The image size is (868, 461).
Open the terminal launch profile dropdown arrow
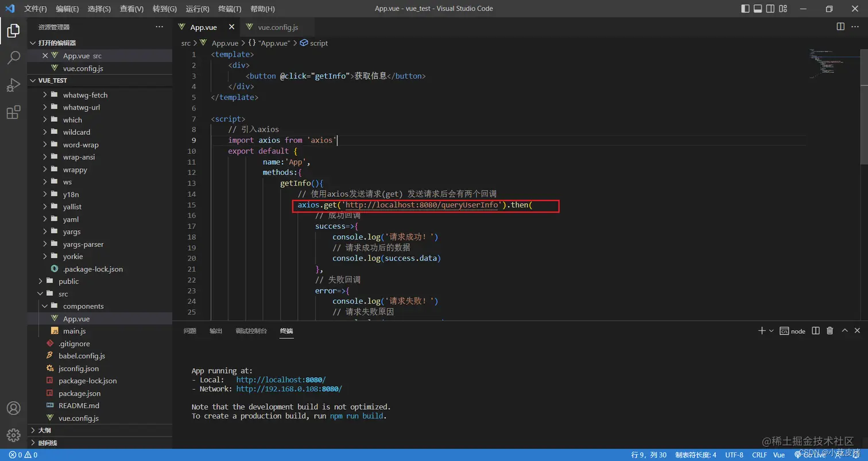click(x=771, y=331)
